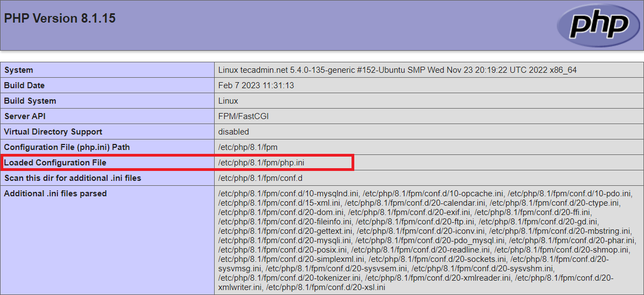Screen dimensions: 644x295
Task: Click the 20-xsl.ini path entry
Action: (325, 288)
